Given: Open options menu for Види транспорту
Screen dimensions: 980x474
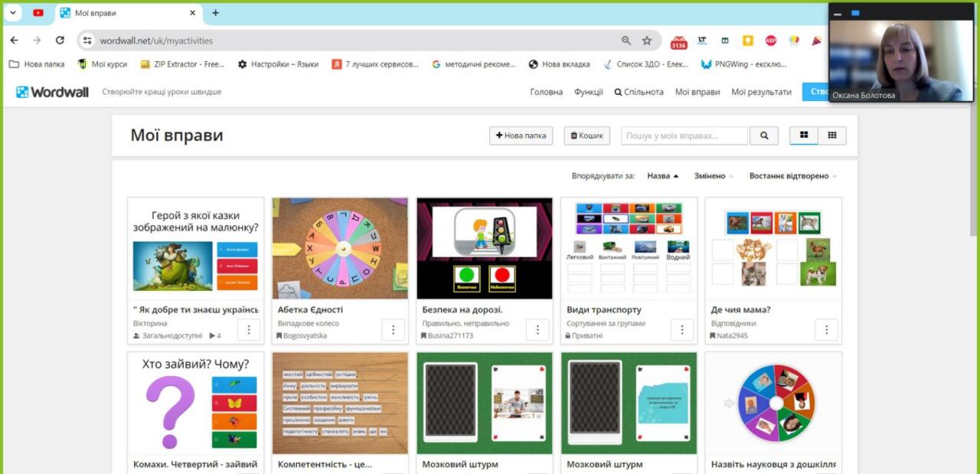Looking at the screenshot, I should (681, 330).
